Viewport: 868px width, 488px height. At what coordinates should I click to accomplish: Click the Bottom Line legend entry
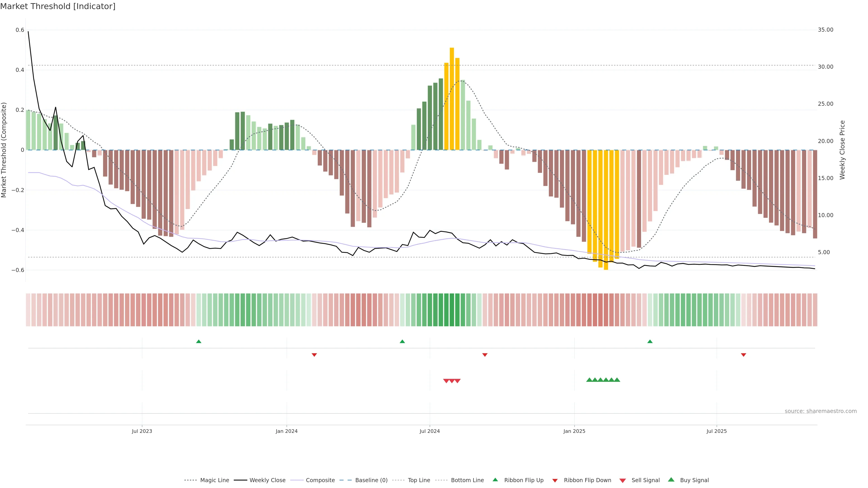pos(467,480)
